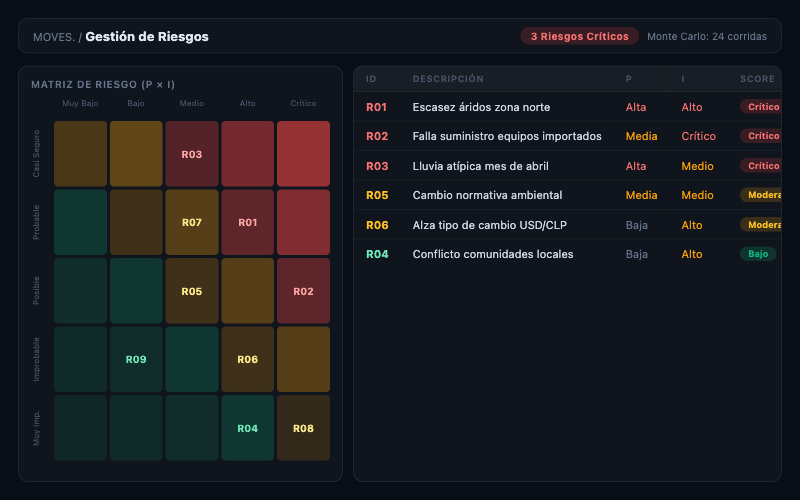Screen dimensions: 800x500
Task: Click the Crítico score badge for R01
Action: 761,107
